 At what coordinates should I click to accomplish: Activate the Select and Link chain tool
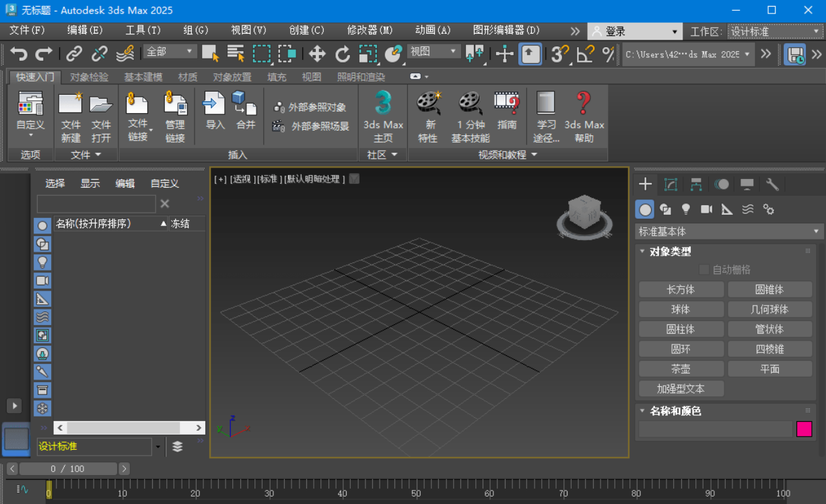[73, 54]
